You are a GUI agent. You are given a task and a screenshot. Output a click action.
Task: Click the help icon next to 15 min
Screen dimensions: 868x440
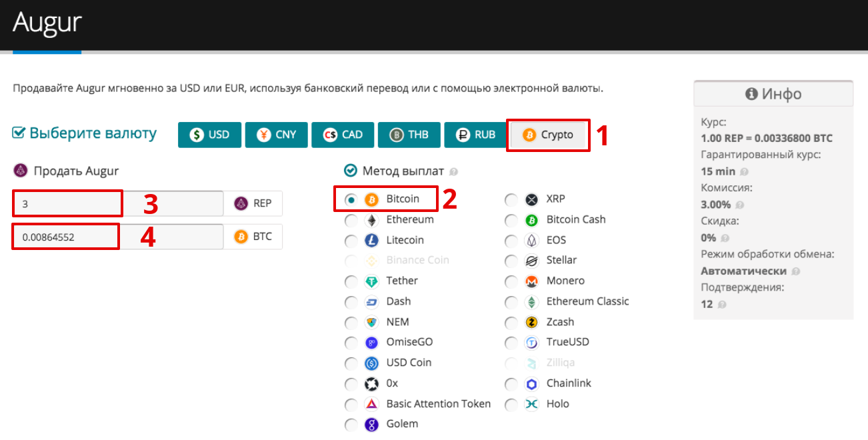click(744, 172)
